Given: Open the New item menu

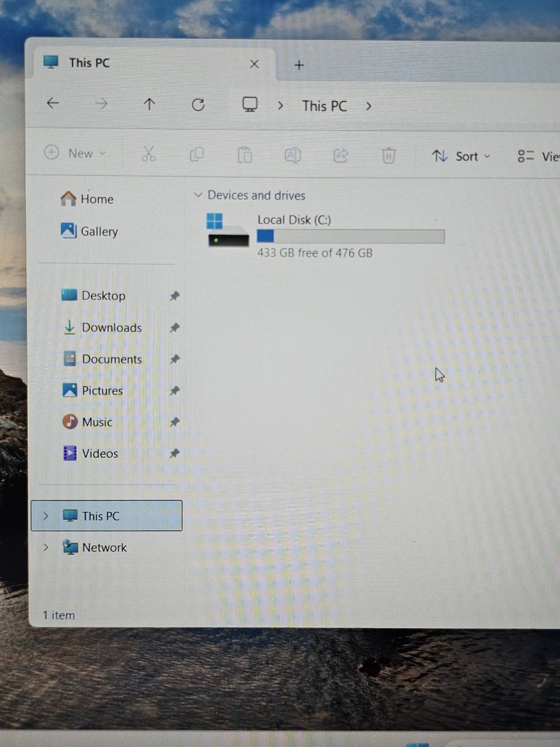Looking at the screenshot, I should click(75, 153).
